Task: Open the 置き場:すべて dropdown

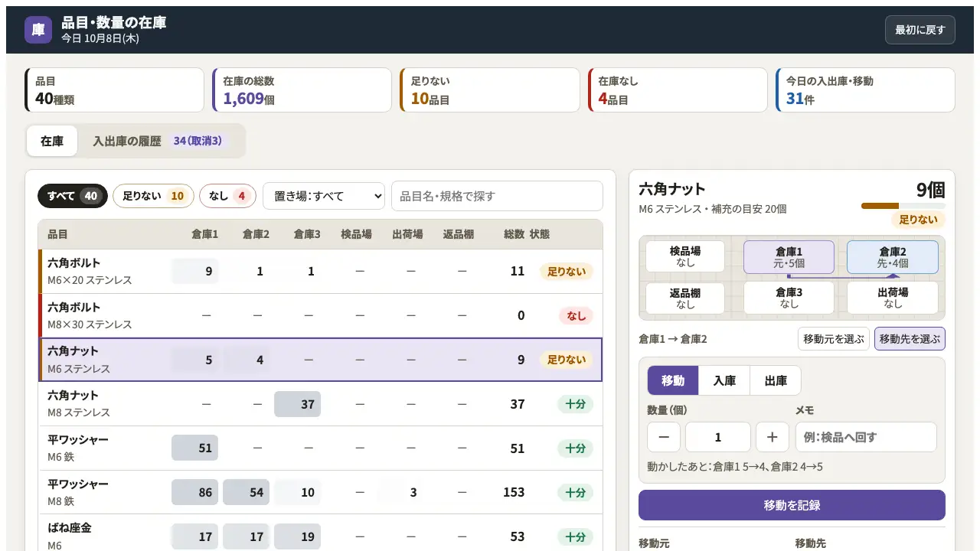Action: tap(323, 196)
